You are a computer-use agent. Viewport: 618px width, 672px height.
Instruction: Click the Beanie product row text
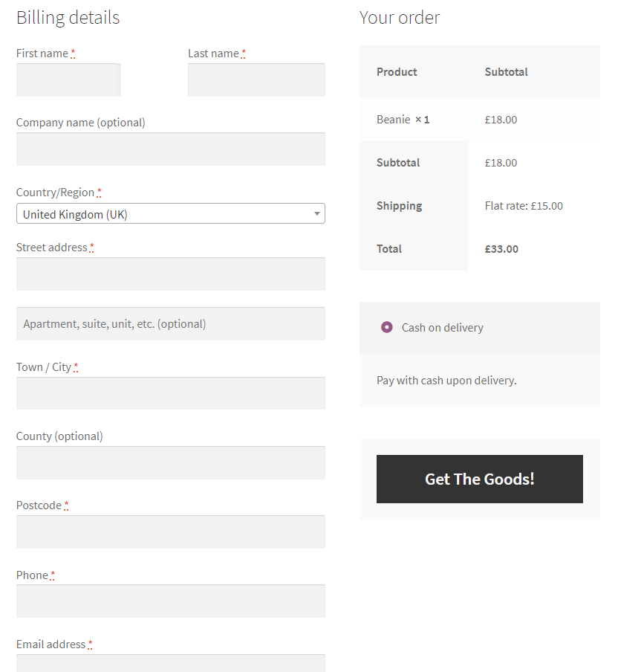pyautogui.click(x=403, y=120)
